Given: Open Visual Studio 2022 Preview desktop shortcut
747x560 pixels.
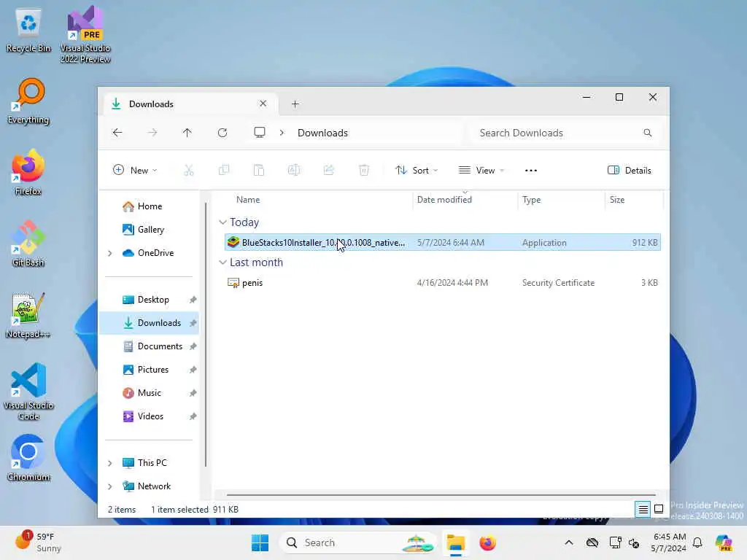Looking at the screenshot, I should click(x=85, y=34).
